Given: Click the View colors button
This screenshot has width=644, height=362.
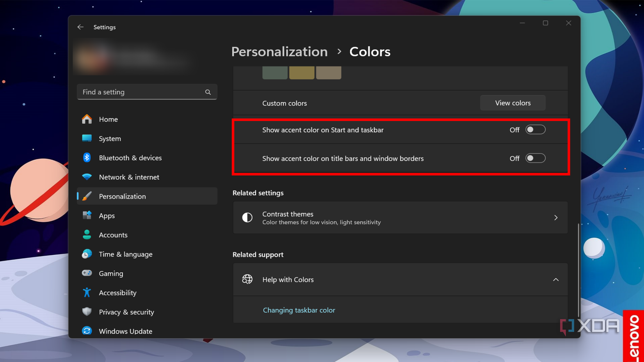Looking at the screenshot, I should (512, 103).
